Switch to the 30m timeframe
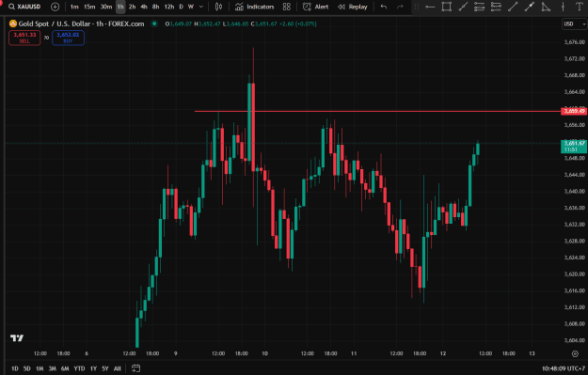Viewport: 588px width, 375px height. pyautogui.click(x=106, y=7)
